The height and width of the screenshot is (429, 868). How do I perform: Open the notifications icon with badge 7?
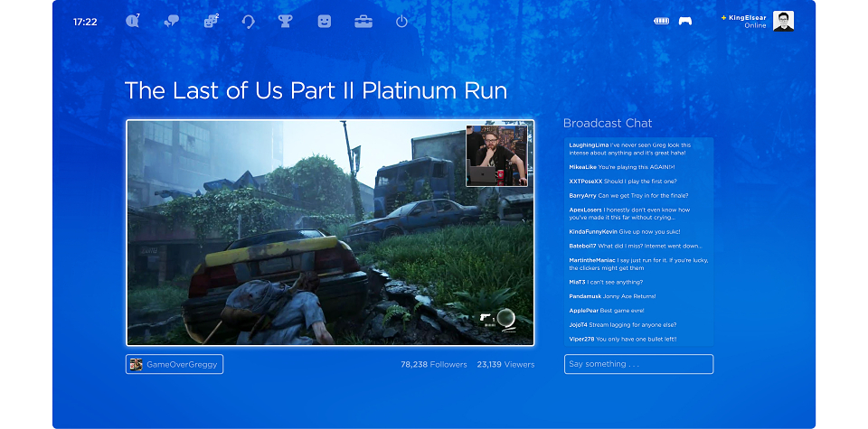pos(132,21)
